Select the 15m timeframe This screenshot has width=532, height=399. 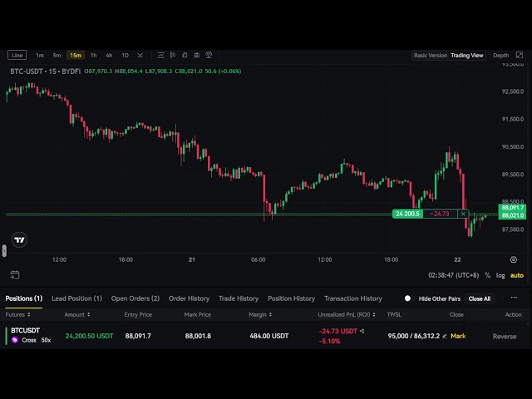[76, 56]
